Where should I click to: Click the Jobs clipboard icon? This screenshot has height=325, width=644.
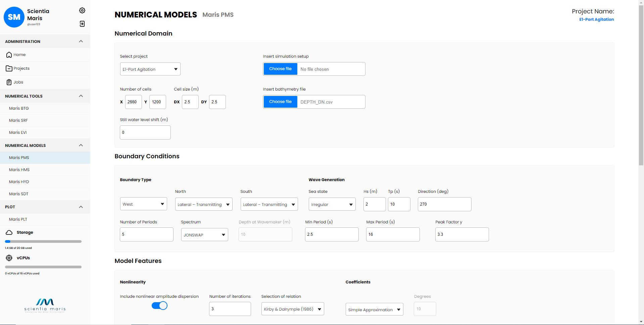tap(9, 82)
